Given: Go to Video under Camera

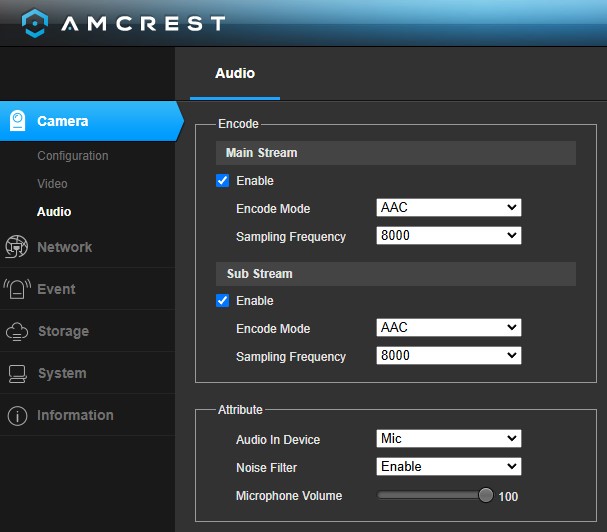Looking at the screenshot, I should point(52,184).
